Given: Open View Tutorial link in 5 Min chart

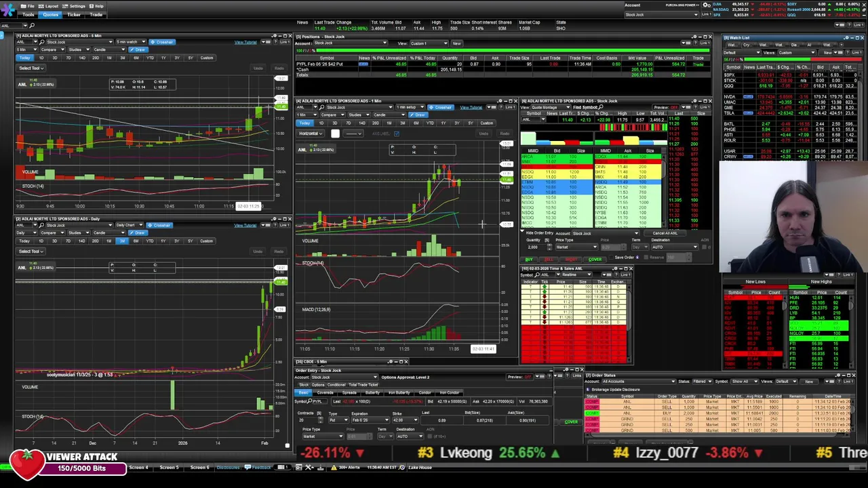Looking at the screenshot, I should tap(245, 42).
